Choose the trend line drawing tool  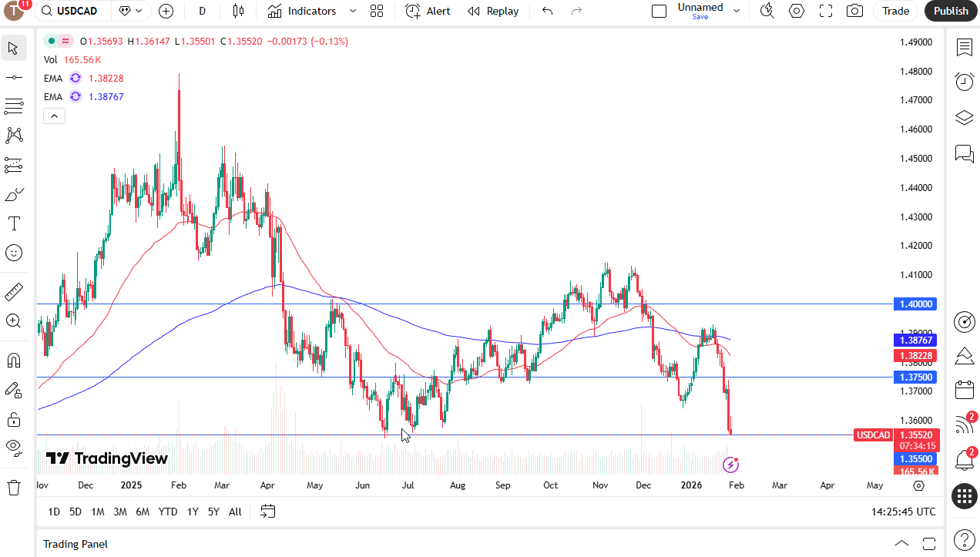(x=13, y=77)
